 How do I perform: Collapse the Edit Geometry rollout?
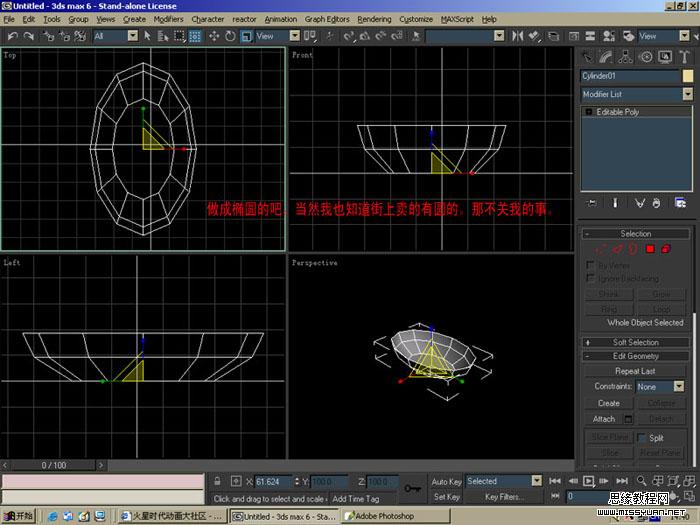[x=636, y=356]
